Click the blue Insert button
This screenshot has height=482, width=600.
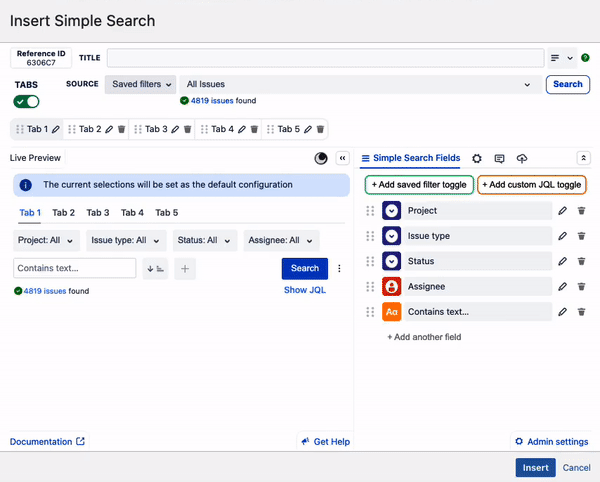535,467
